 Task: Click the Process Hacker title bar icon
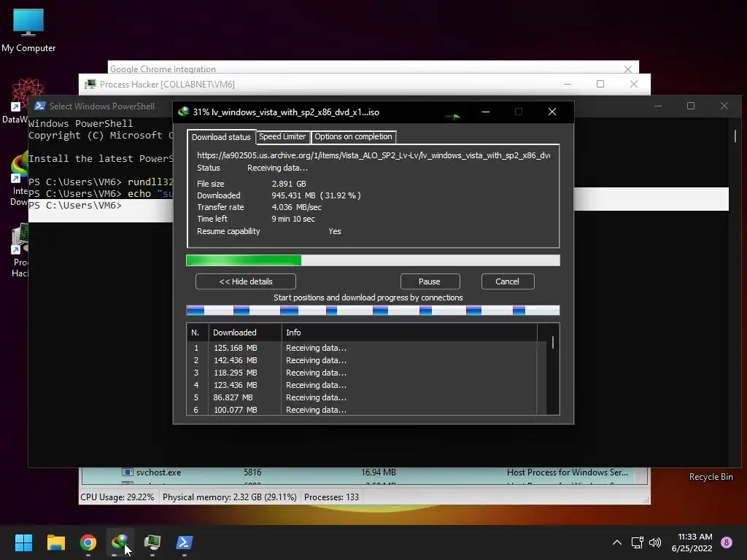[x=90, y=85]
